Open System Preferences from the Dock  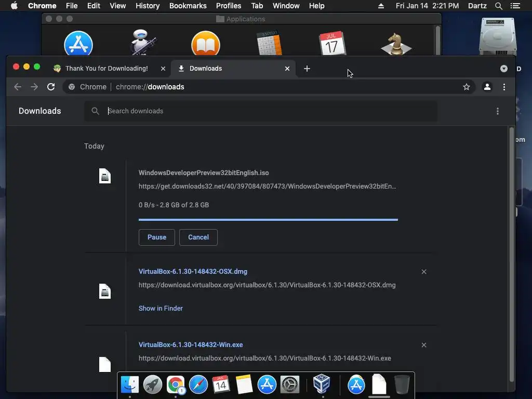click(x=290, y=384)
